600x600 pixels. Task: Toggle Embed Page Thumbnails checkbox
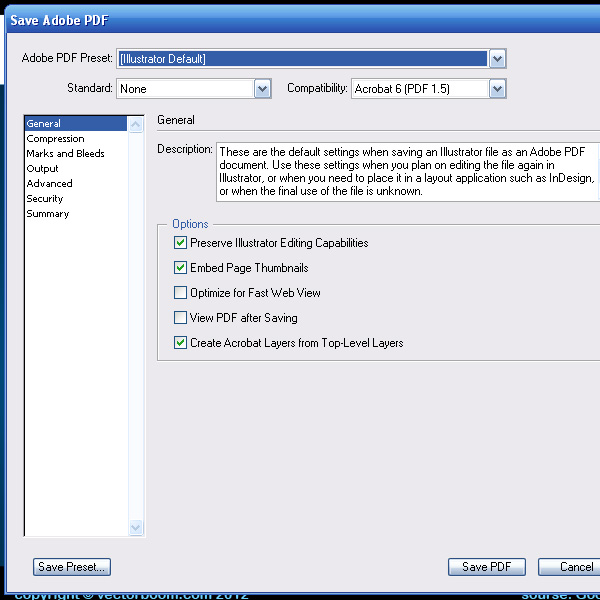[180, 267]
